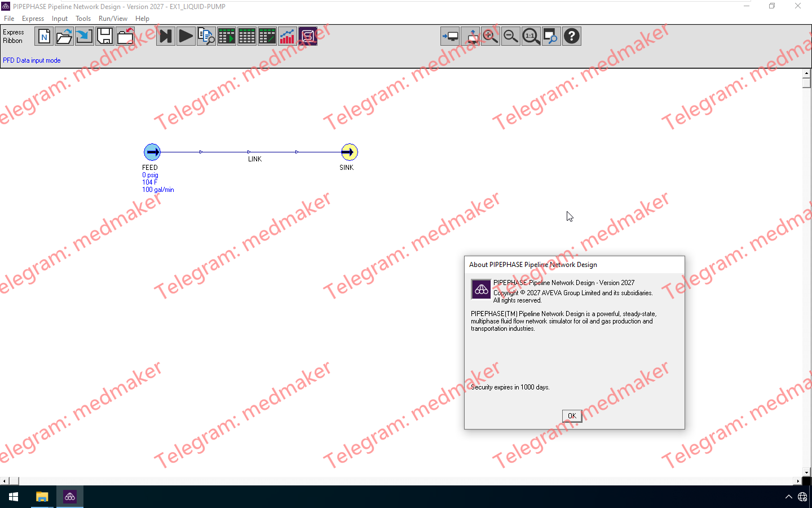Click the folder icon with red arrow
The image size is (812, 508).
click(125, 37)
